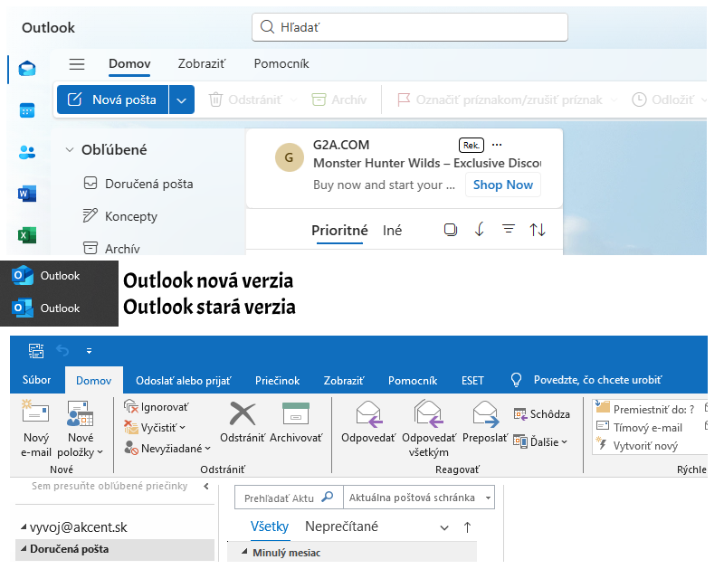Click the Prehľadať Aktu search field
Image resolution: width=724 pixels, height=588 pixels.
289,498
